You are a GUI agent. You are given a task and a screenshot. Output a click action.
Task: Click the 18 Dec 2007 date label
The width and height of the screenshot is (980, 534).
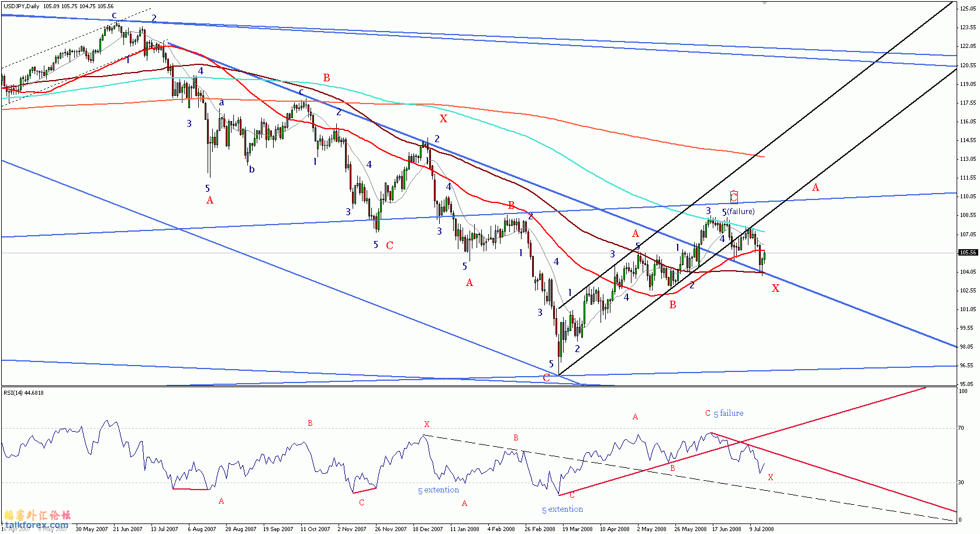pos(428,529)
